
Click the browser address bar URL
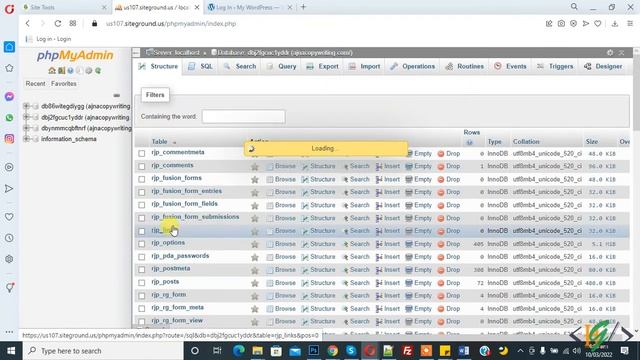coord(171,24)
